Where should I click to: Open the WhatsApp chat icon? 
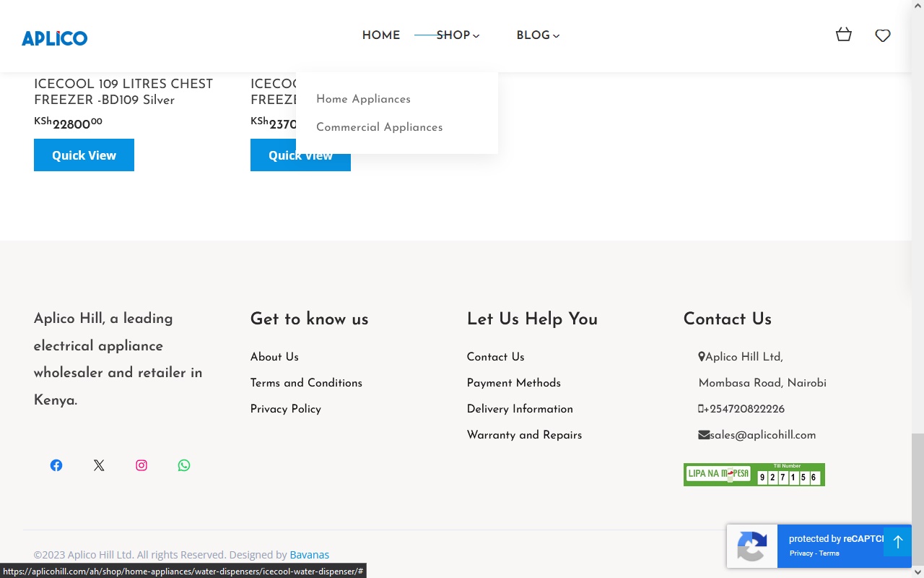pyautogui.click(x=184, y=465)
